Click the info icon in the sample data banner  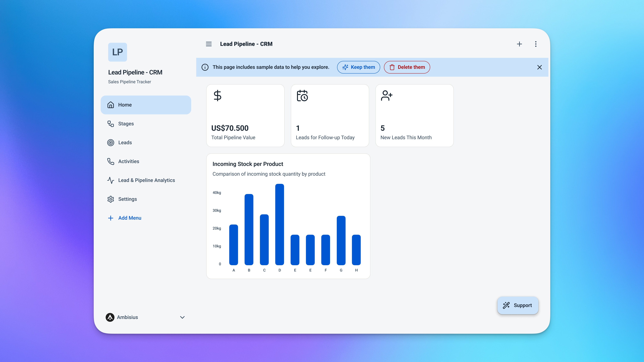205,67
